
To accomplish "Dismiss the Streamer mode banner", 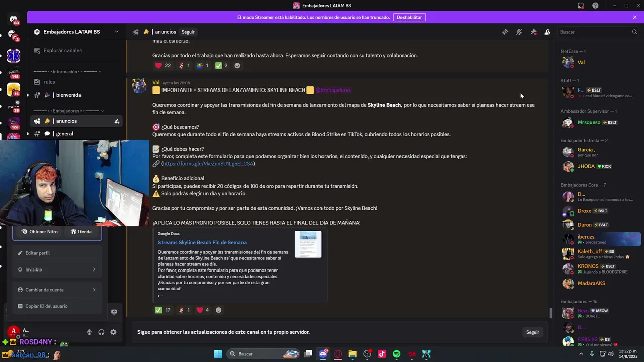I will (635, 17).
